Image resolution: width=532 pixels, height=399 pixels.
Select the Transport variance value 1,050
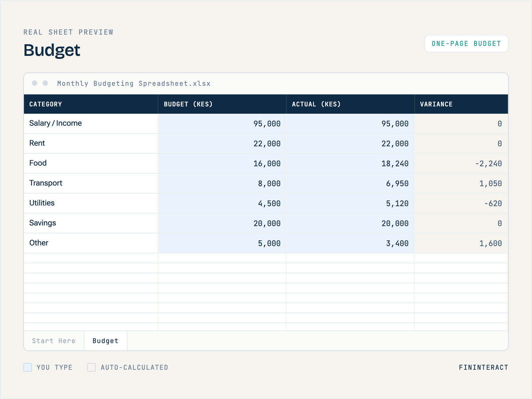click(x=491, y=184)
